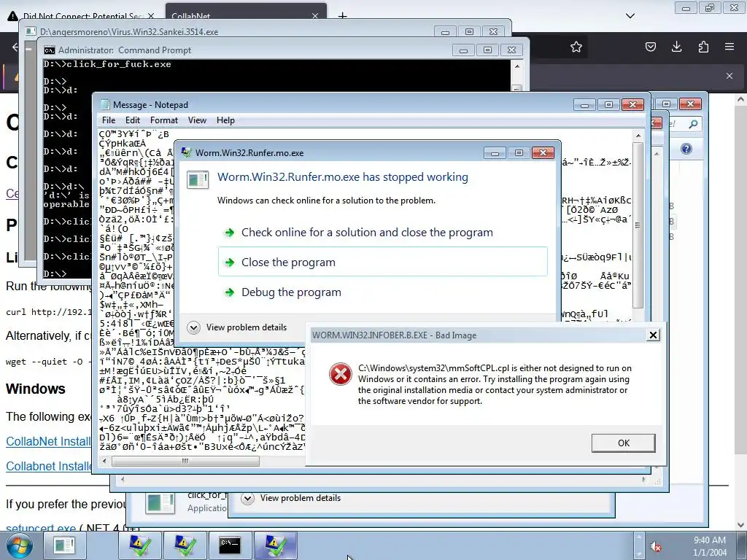747x560 pixels.
Task: Open the CollabNet Install link
Action: (x=48, y=441)
